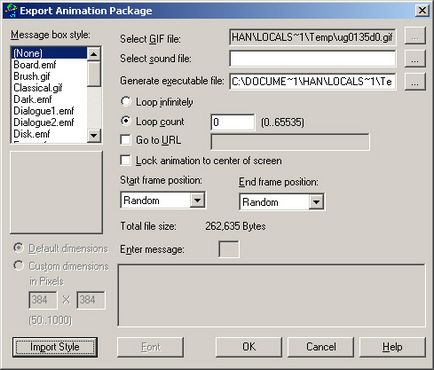Confirm with the OK button

coord(249,347)
